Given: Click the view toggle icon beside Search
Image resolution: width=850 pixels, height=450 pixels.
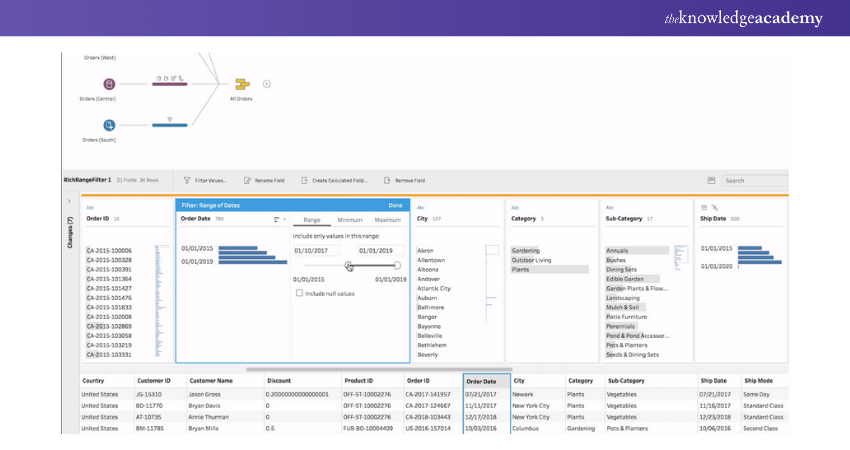Looking at the screenshot, I should (711, 181).
